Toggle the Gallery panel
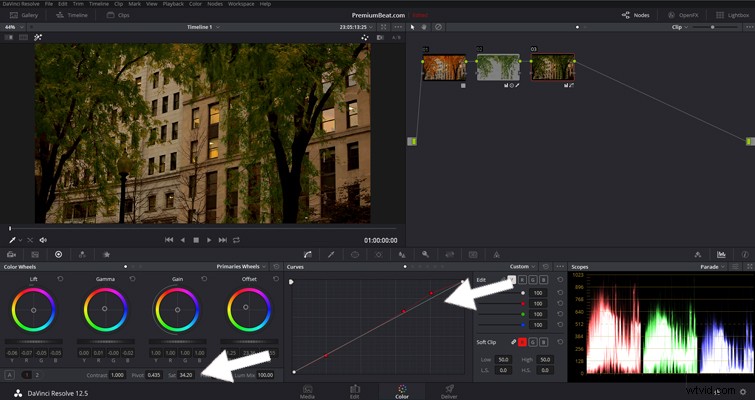 click(24, 15)
